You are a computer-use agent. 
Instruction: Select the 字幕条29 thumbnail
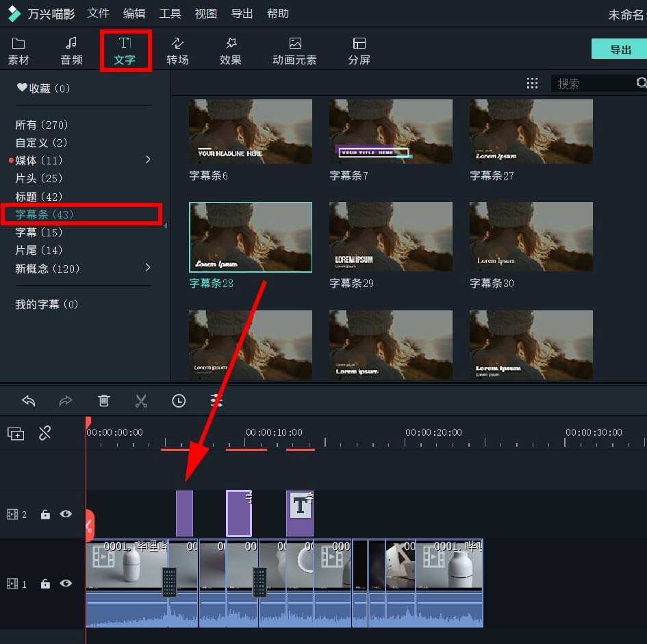point(390,237)
